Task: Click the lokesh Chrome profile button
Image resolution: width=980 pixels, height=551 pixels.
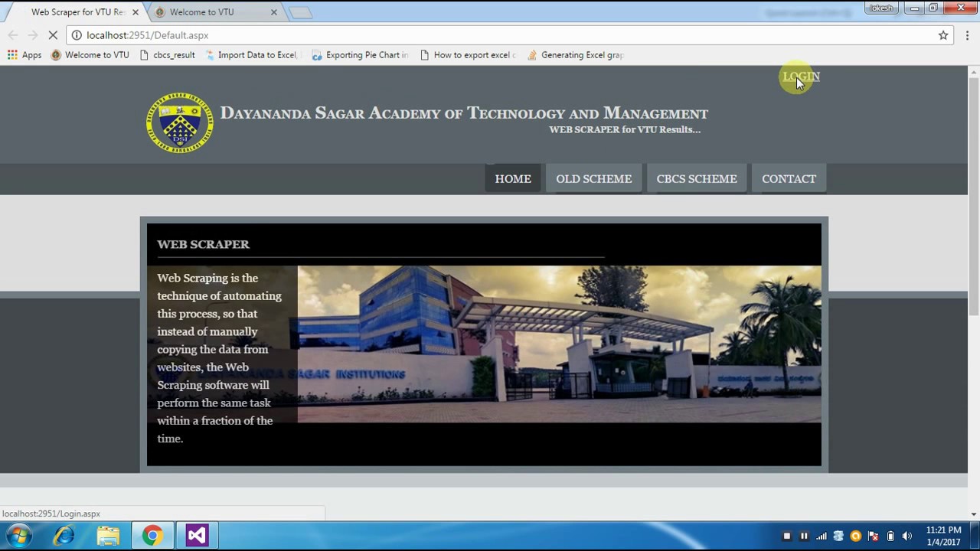Action: (x=881, y=8)
